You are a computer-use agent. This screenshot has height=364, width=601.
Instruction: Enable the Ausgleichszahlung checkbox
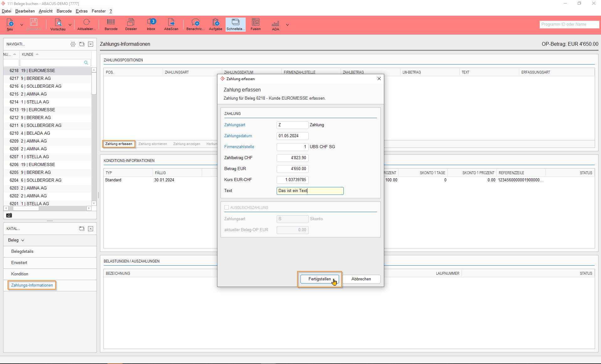[x=227, y=207]
